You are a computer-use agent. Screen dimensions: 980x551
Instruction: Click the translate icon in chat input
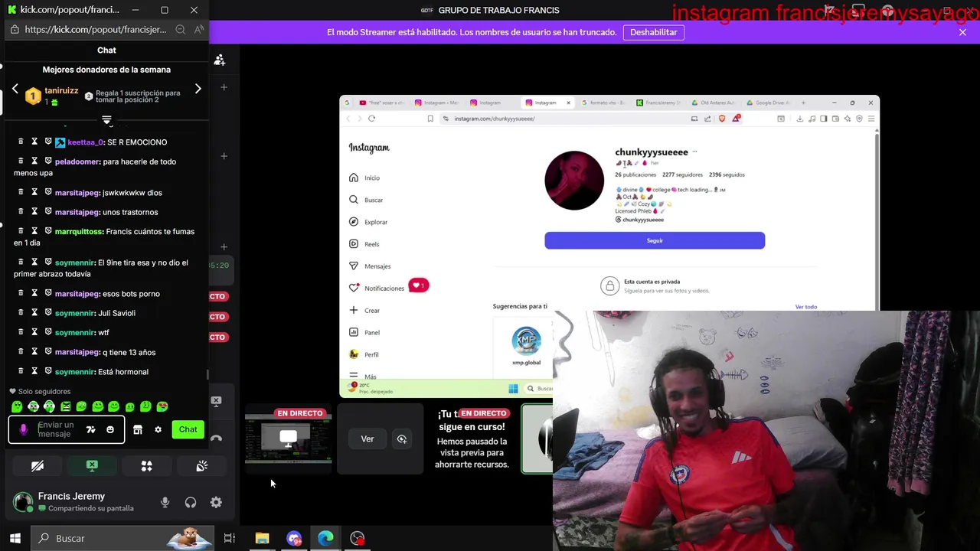pos(90,430)
